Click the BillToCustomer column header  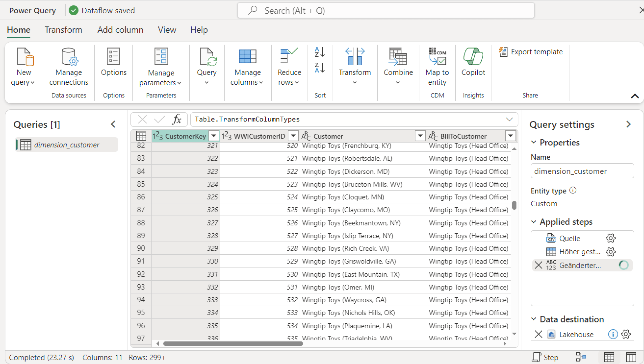[x=463, y=136]
